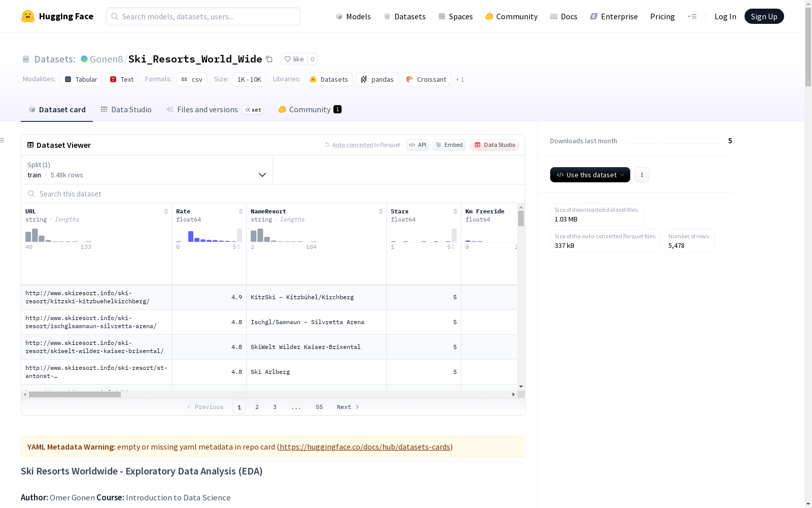Click the Datasets library tag

329,79
